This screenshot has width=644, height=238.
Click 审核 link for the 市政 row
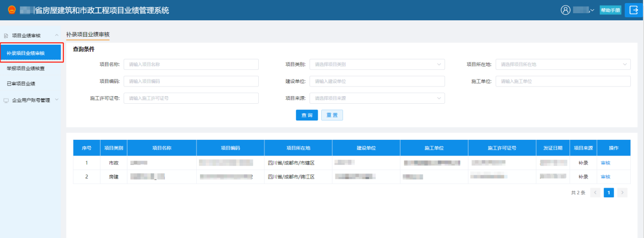pyautogui.click(x=605, y=163)
